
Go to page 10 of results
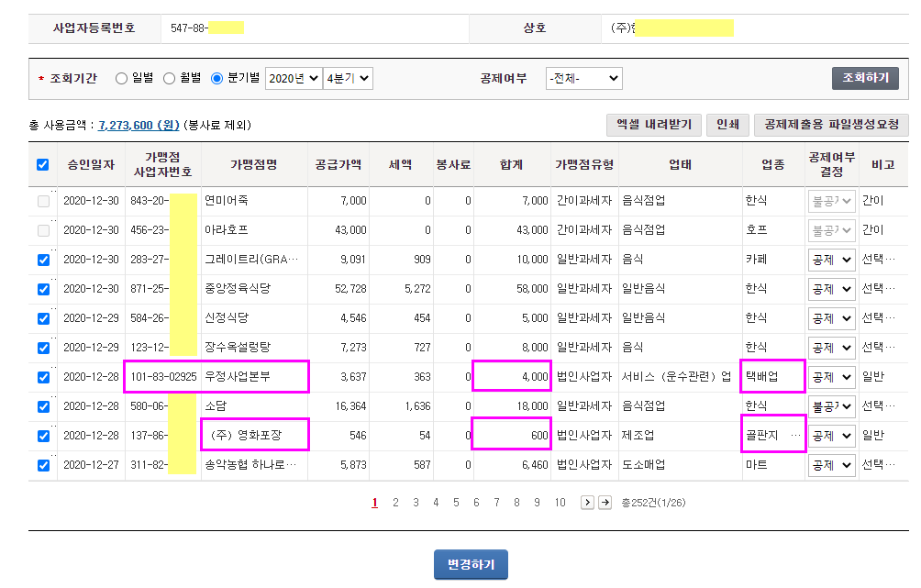(560, 503)
